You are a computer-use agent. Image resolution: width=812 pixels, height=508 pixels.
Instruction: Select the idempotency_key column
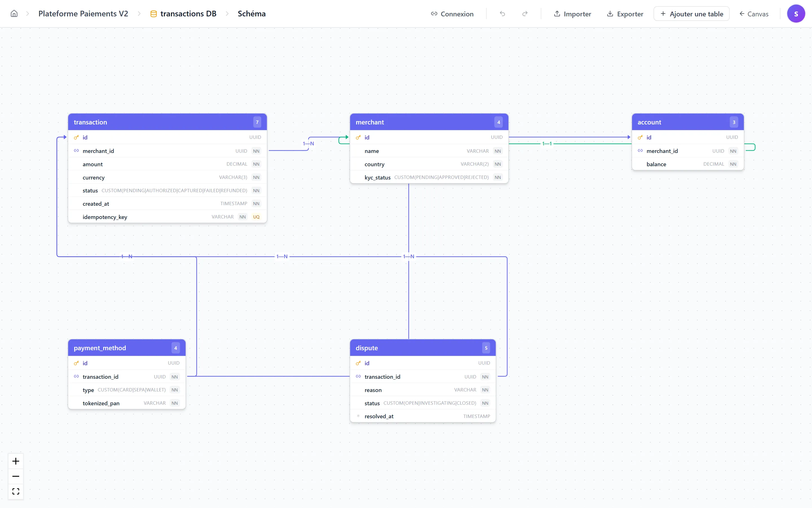pos(167,217)
